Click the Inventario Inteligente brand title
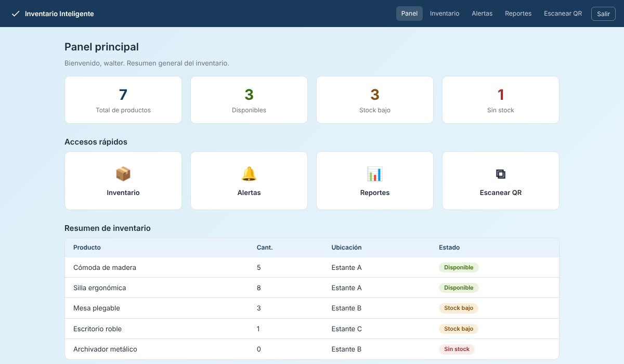The image size is (624, 364). pos(59,14)
